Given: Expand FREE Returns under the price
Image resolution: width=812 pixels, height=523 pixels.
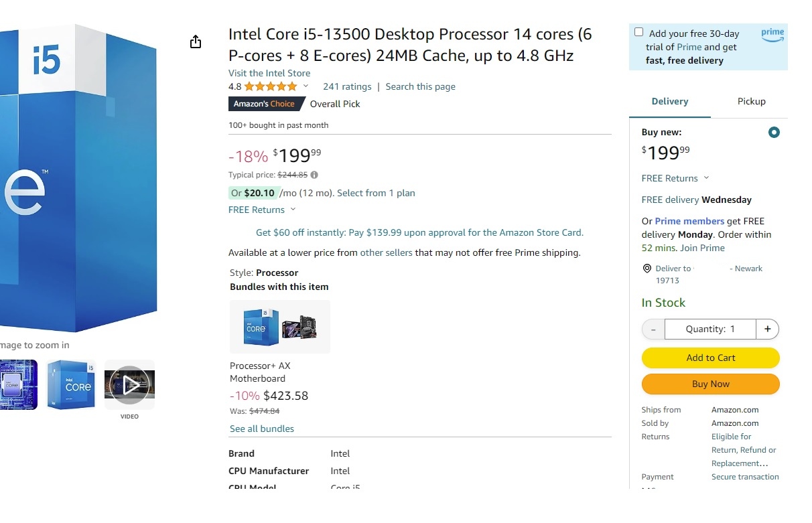Looking at the screenshot, I should click(261, 210).
